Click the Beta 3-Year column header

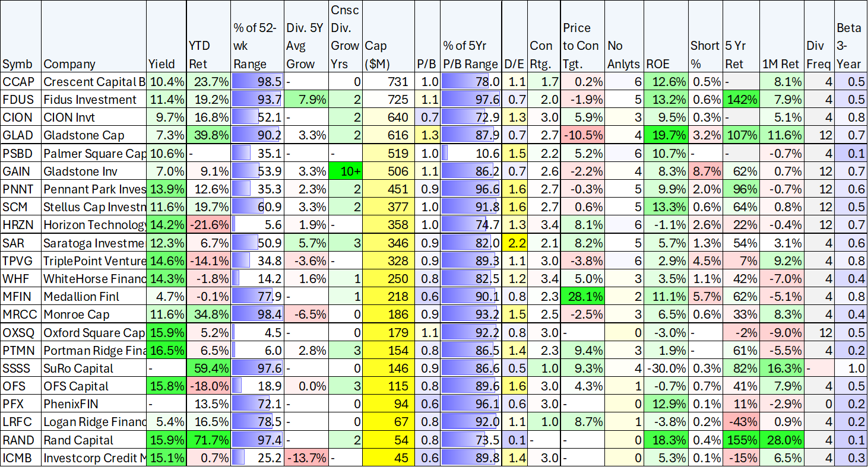coord(851,37)
